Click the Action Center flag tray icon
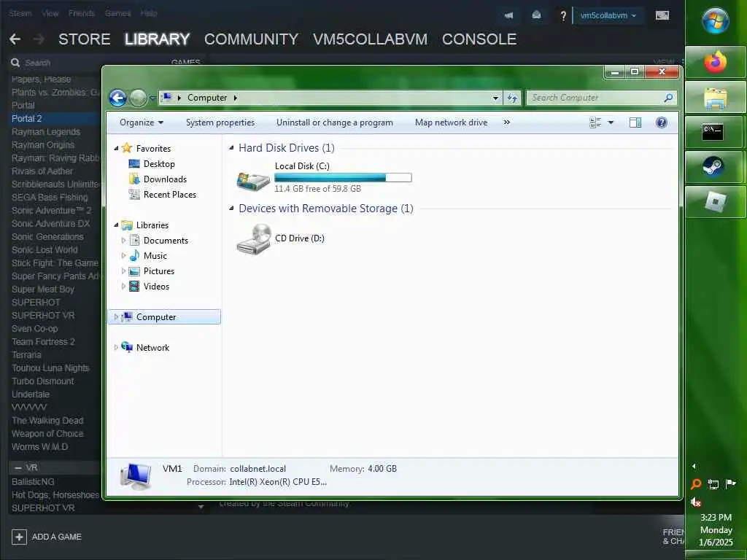Screen dimensions: 747x560 tap(730, 484)
